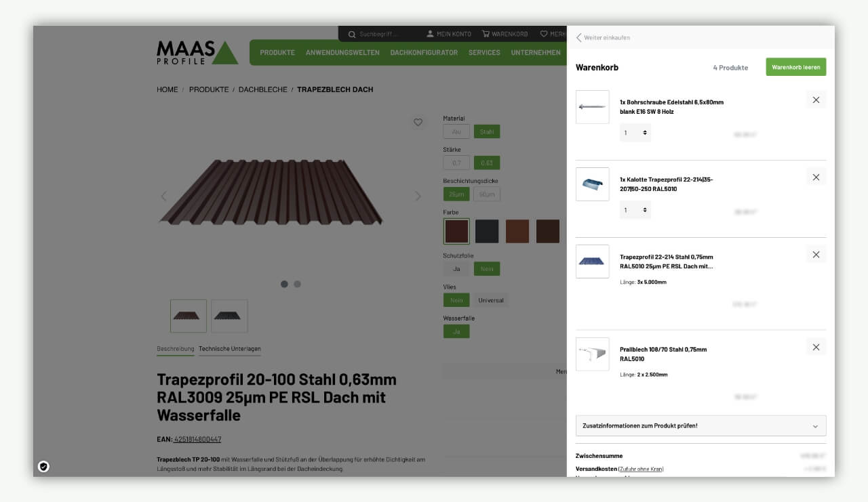Add product to wishlist heart icon
The height and width of the screenshot is (502, 868).
pos(418,123)
